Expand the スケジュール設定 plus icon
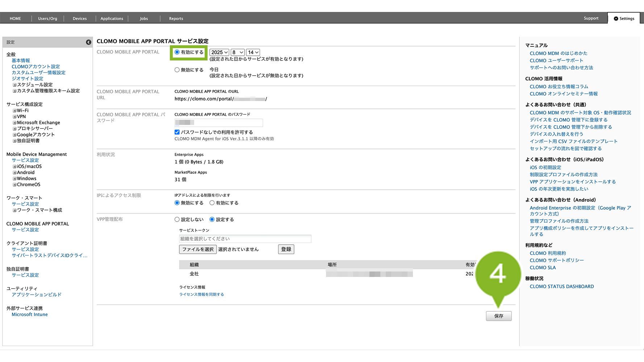Viewport: 644px width, 362px height. (x=14, y=85)
